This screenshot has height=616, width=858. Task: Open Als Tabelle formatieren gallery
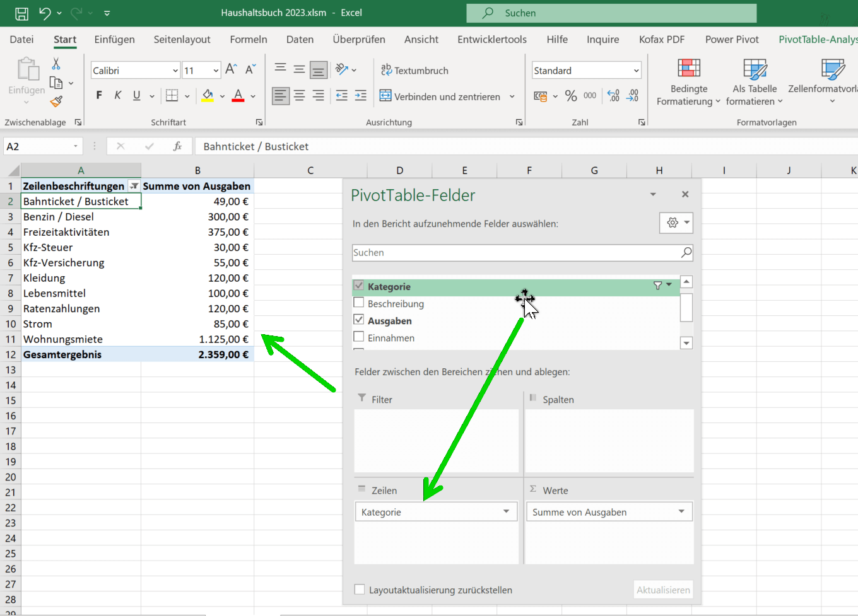(755, 83)
